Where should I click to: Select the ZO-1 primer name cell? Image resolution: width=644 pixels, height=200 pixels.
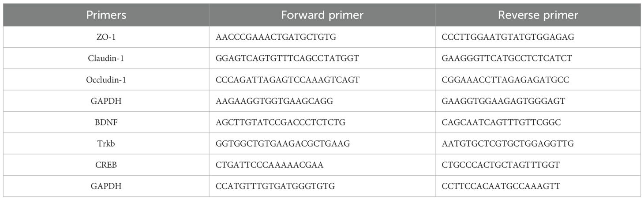pos(106,37)
